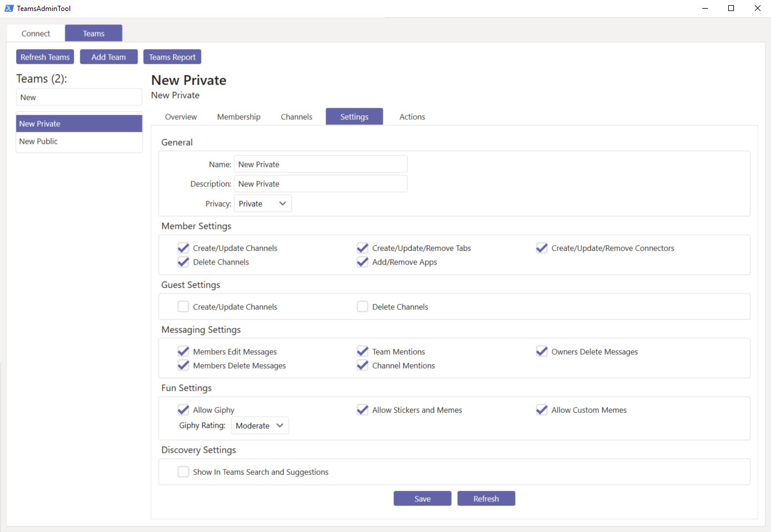This screenshot has height=532, width=771.
Task: Enable guest Delete Channels checkbox
Action: tap(363, 307)
